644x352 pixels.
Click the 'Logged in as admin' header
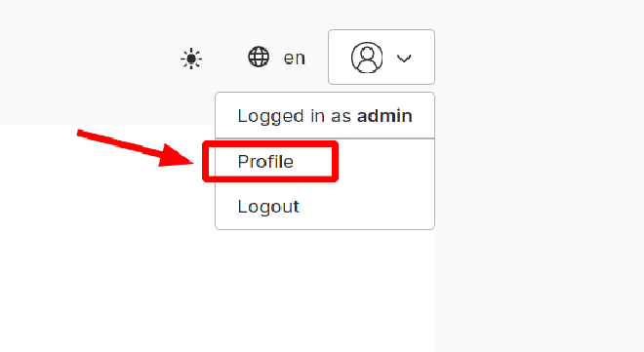(x=325, y=116)
